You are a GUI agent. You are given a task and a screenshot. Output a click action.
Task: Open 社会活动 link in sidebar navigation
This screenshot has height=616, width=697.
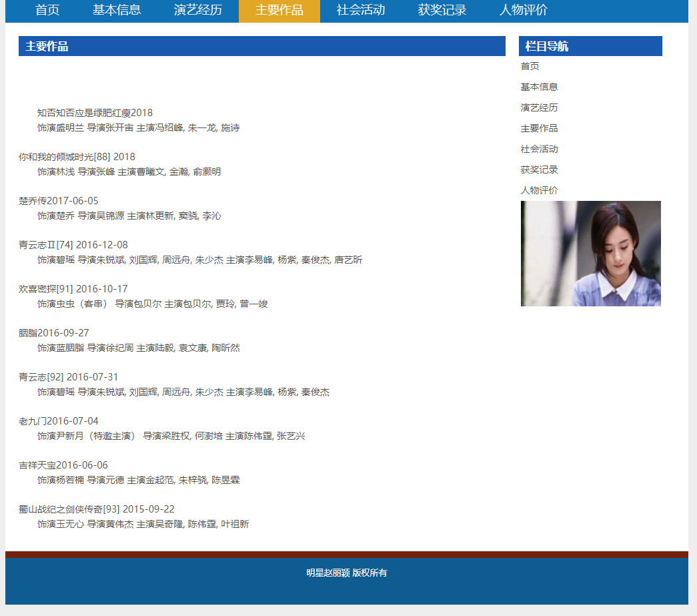click(539, 149)
